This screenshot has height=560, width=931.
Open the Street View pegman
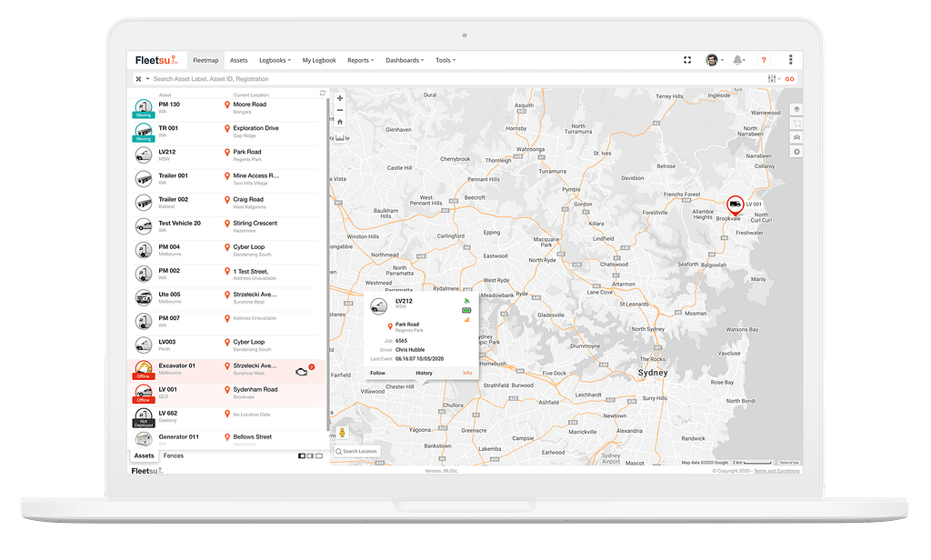coord(342,433)
